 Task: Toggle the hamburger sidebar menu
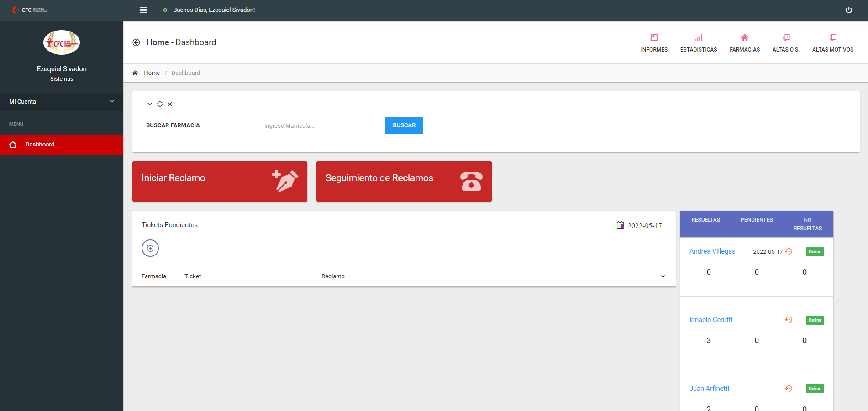(x=143, y=10)
